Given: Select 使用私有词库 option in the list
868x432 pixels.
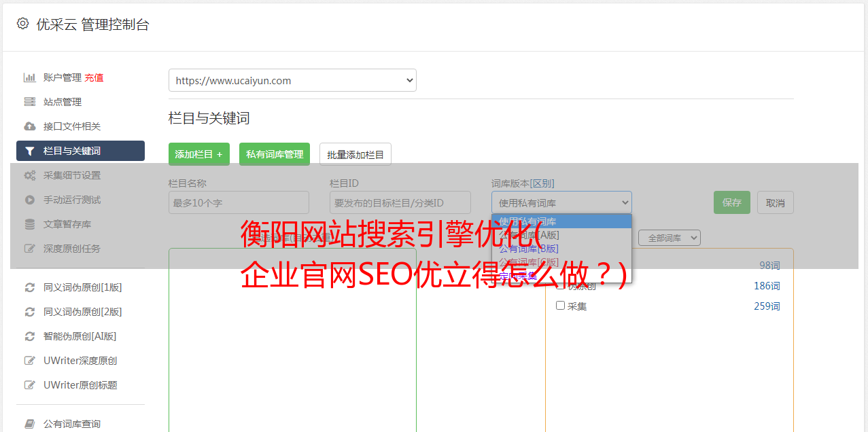Looking at the screenshot, I should pyautogui.click(x=561, y=221).
